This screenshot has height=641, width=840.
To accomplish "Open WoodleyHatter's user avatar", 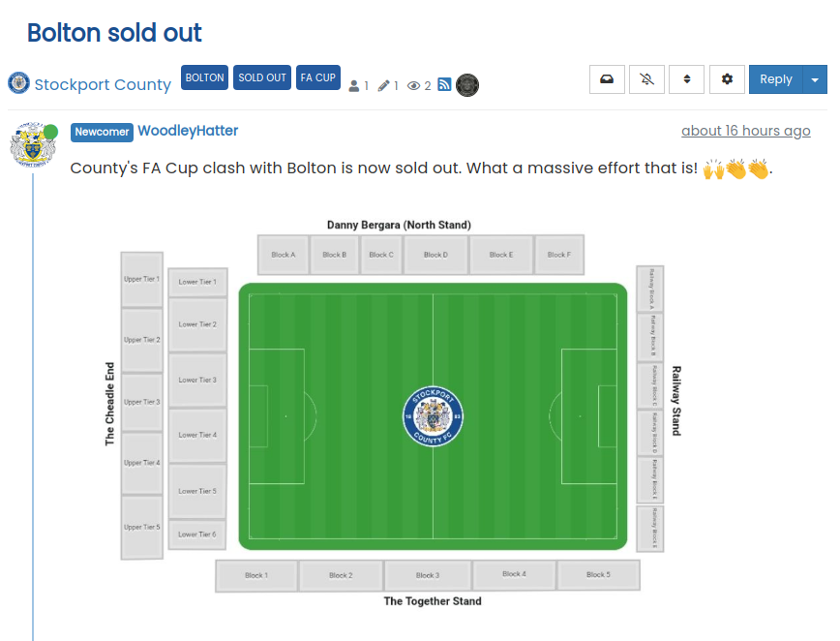I will tap(32, 146).
